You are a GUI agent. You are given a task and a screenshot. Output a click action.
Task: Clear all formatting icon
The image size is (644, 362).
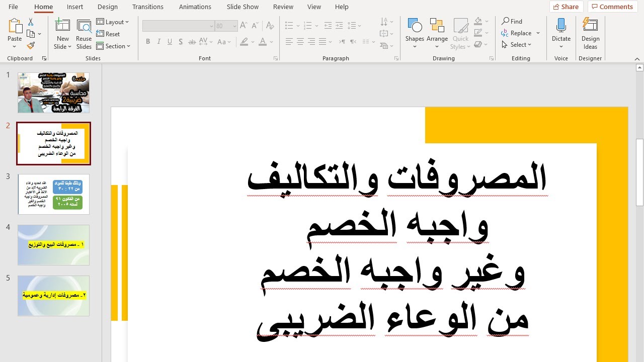[270, 26]
